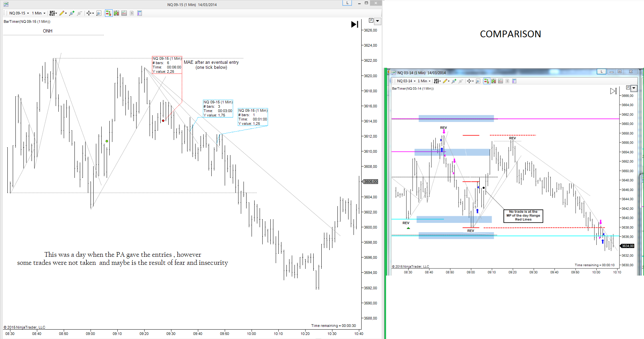Image resolution: width=644 pixels, height=339 pixels.
Task: Click the green dot marker on the NQ 09-15 chart
Action: (107, 141)
